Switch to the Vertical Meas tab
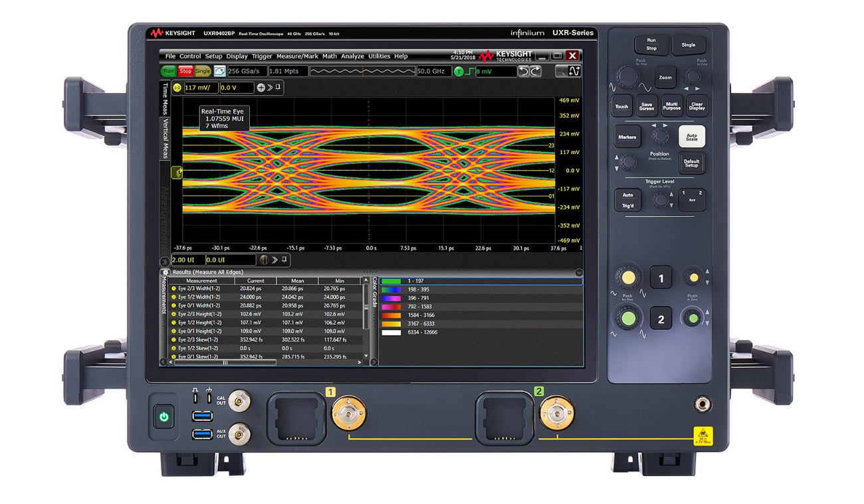This screenshot has width=864, height=504. click(165, 139)
